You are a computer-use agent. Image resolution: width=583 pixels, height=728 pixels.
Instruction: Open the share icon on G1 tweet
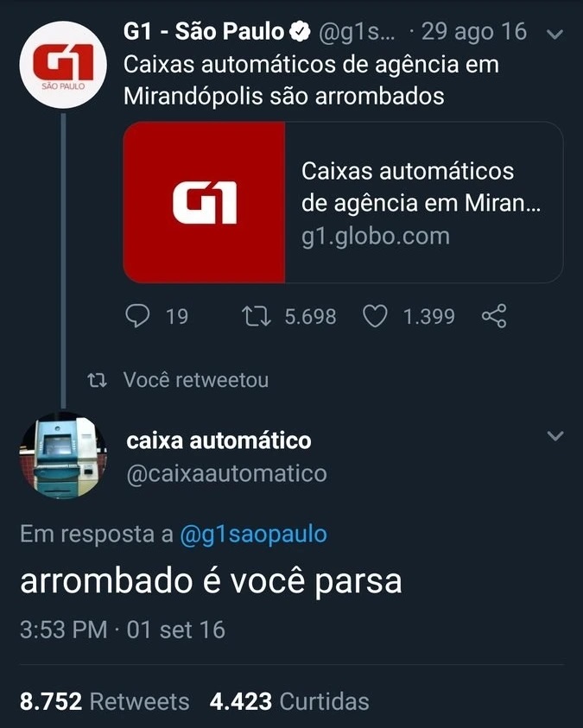click(x=494, y=316)
